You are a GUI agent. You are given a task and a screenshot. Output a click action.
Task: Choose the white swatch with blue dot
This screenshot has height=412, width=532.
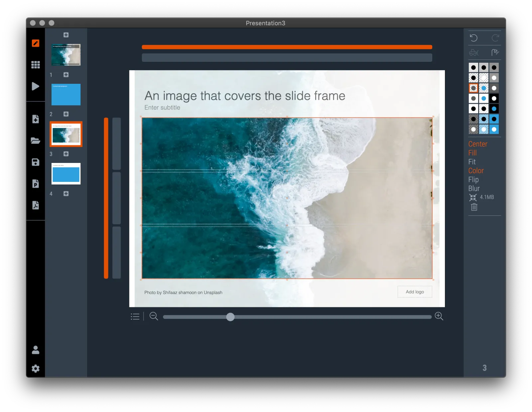coord(484,98)
